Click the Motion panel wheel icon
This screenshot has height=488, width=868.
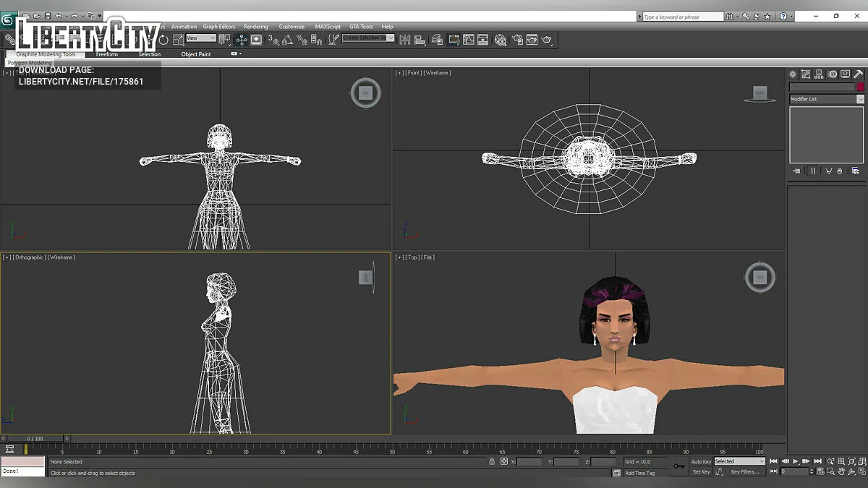click(x=833, y=74)
